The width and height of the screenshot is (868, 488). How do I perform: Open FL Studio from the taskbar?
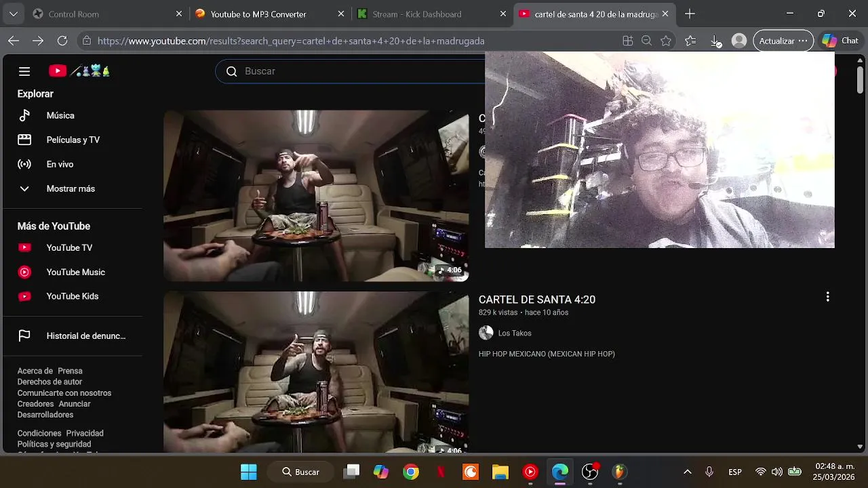point(619,472)
